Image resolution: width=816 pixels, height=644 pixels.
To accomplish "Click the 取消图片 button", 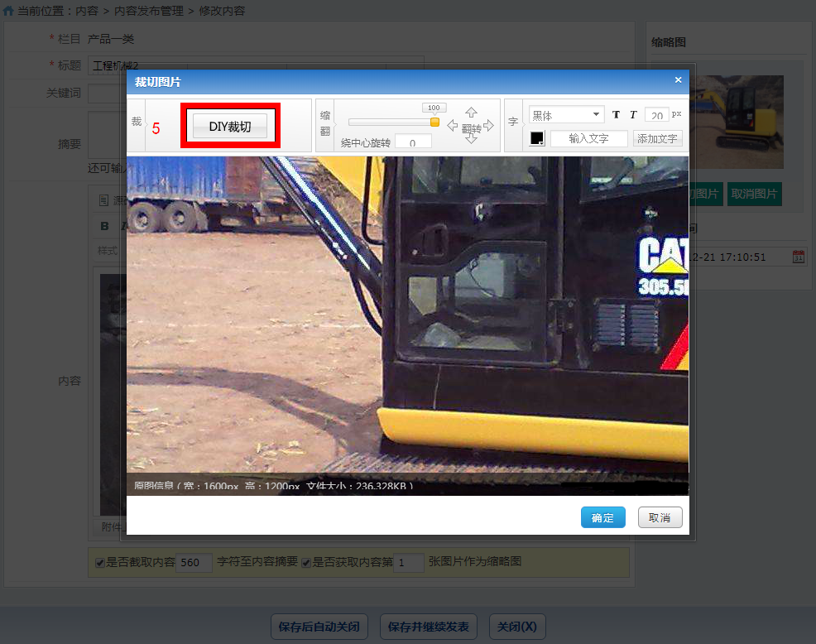I will [754, 194].
